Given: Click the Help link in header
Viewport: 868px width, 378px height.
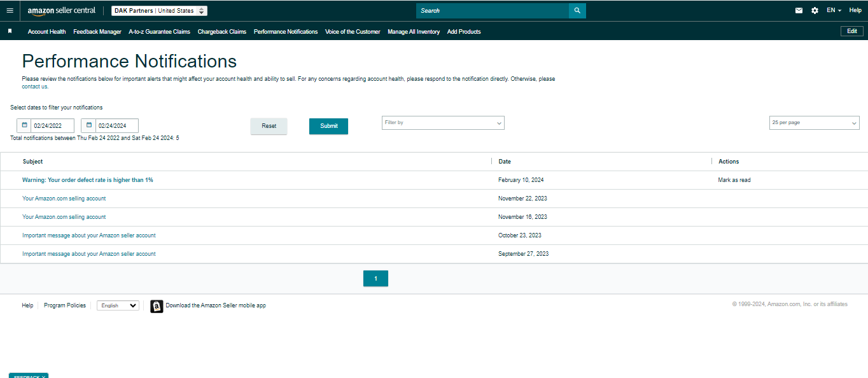Looking at the screenshot, I should 855,10.
